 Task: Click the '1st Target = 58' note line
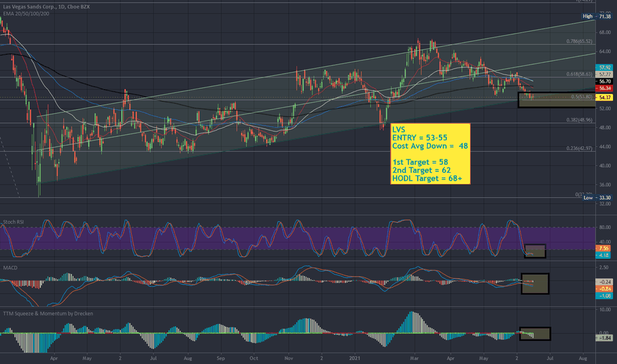[x=420, y=162]
